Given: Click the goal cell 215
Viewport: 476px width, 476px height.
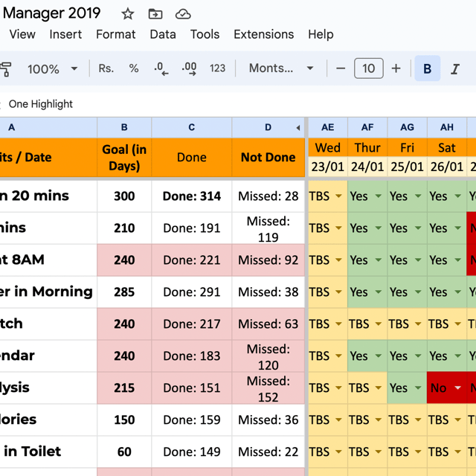Looking at the screenshot, I should (x=124, y=388).
